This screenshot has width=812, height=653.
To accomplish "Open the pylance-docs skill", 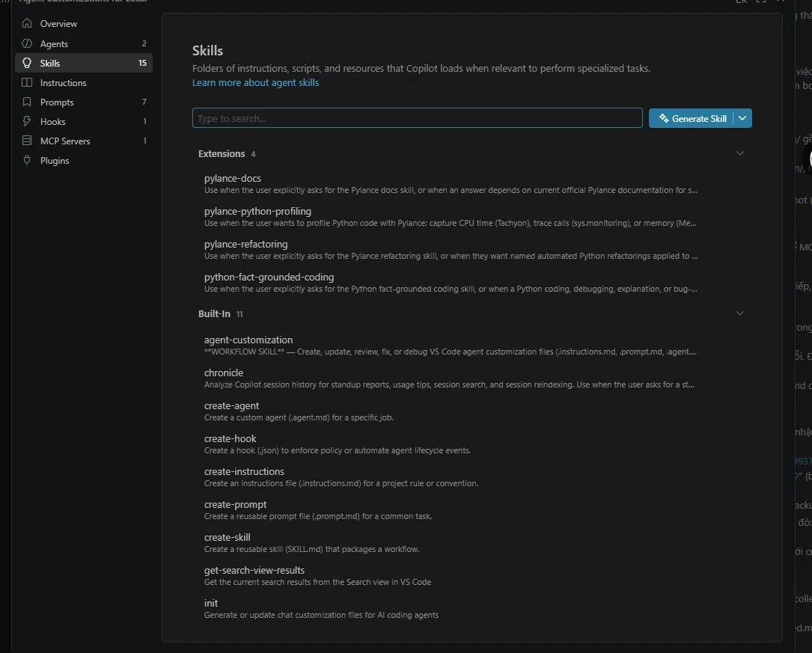I will click(x=471, y=184).
